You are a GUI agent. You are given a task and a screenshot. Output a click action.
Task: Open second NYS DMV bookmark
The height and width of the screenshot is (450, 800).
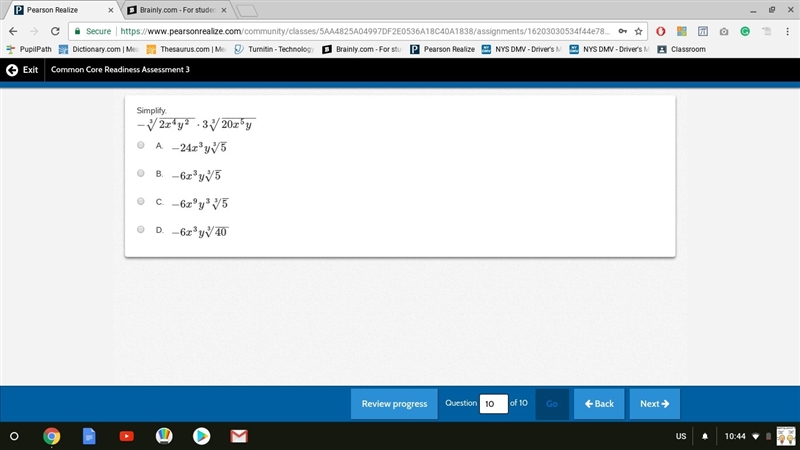tap(610, 49)
